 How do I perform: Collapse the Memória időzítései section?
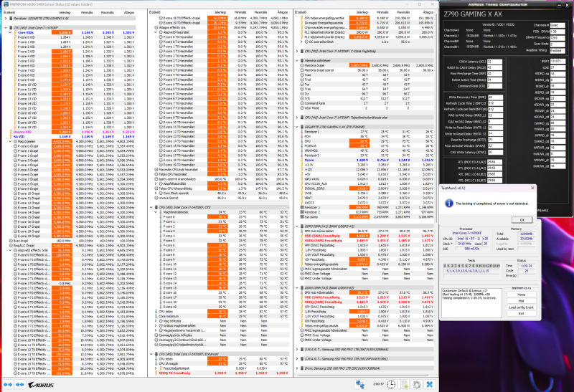297,61
